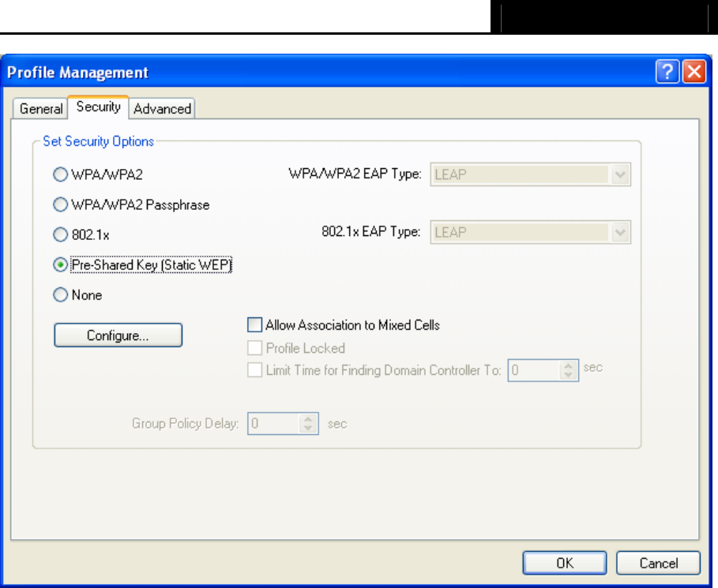Click the Configure... button
The width and height of the screenshot is (718, 588).
coord(118,335)
